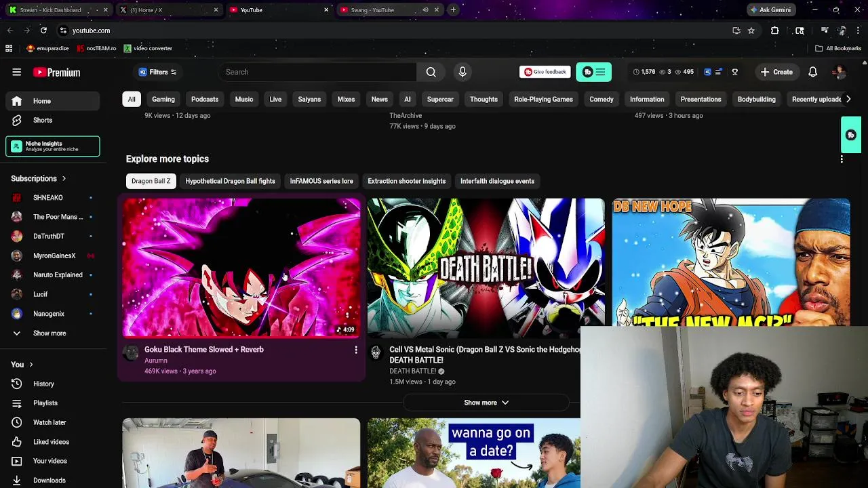The width and height of the screenshot is (868, 488).
Task: Select the Music filter chip
Action: 244,99
